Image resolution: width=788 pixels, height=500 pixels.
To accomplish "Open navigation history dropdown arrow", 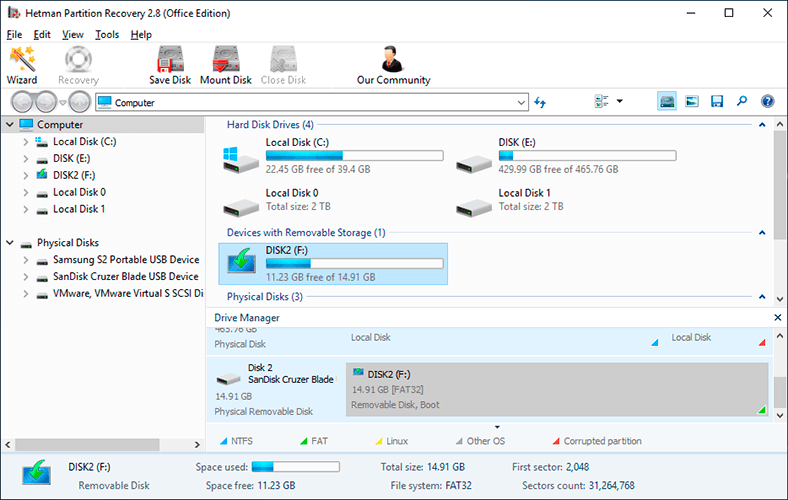I will pyautogui.click(x=63, y=103).
